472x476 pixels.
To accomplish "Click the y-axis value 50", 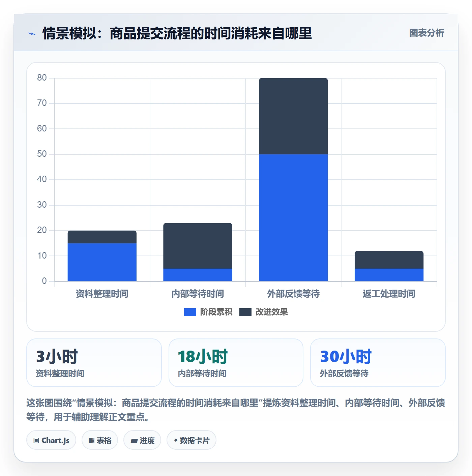I will (42, 154).
